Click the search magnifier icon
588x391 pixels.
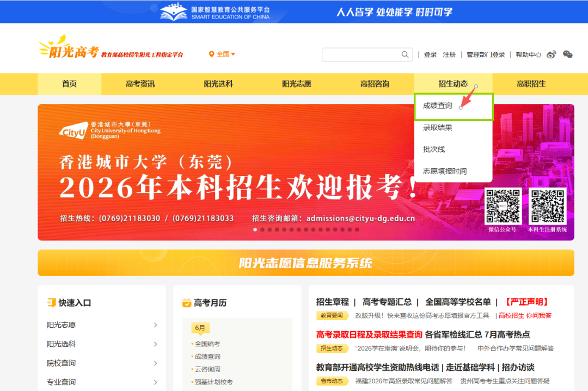tap(405, 54)
